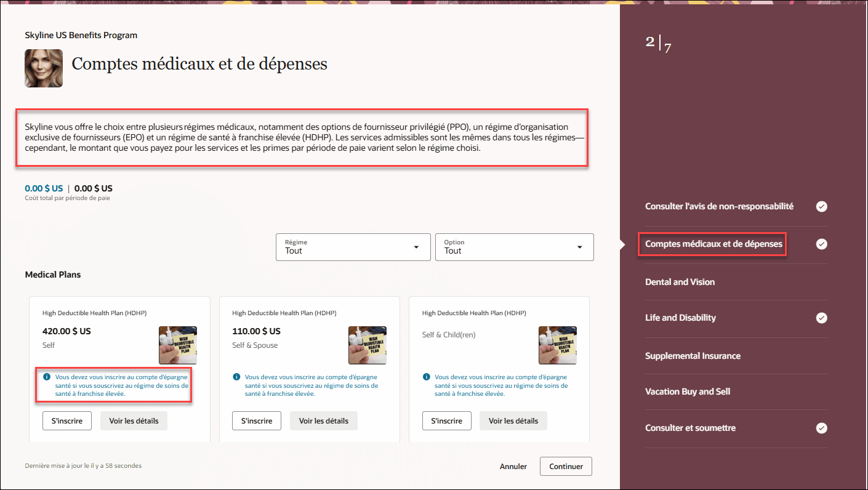This screenshot has height=490, width=868.
Task: Click the profile photo next to the page title
Action: coord(43,68)
